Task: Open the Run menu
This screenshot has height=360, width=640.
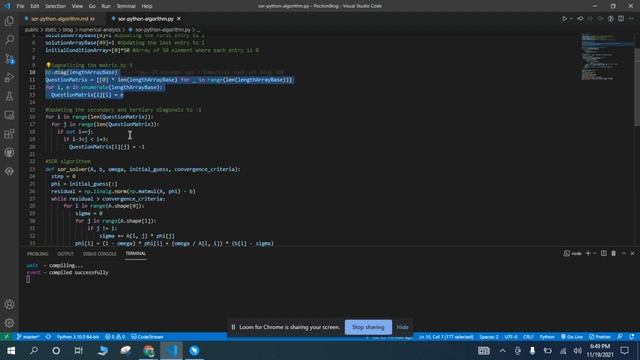Action: [x=106, y=6]
